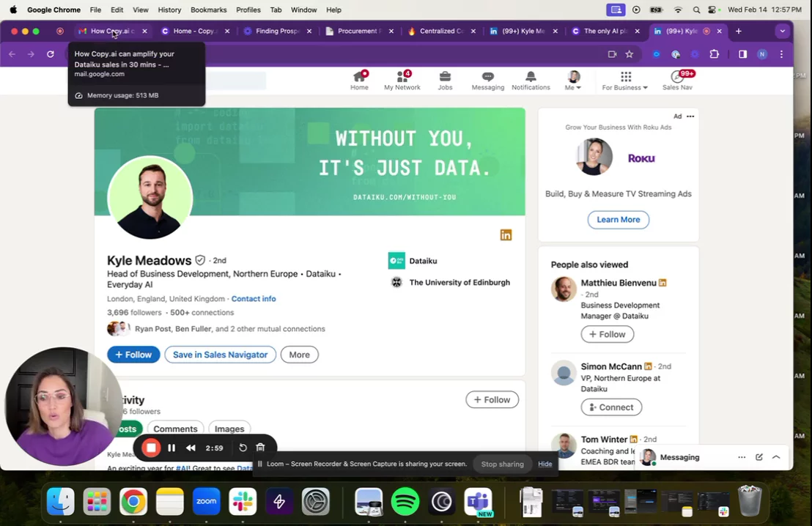
Task: Click Save in Sales Navigator button
Action: [220, 355]
